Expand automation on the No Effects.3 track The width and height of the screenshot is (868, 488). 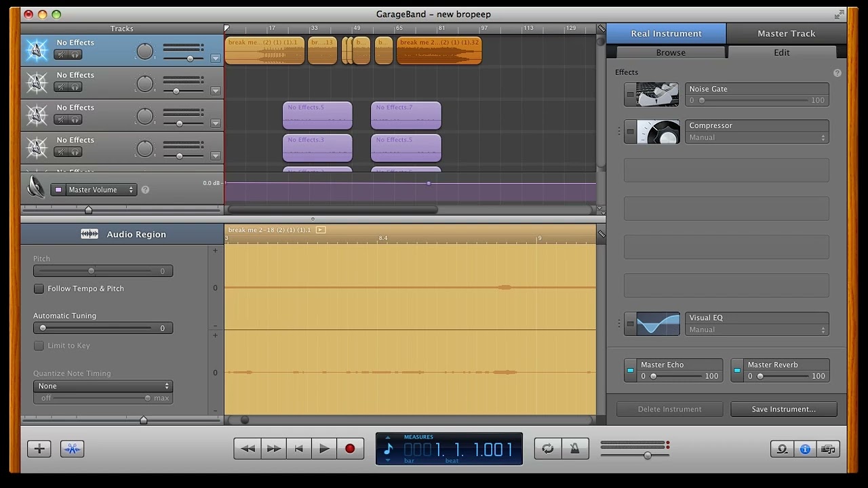tap(216, 156)
